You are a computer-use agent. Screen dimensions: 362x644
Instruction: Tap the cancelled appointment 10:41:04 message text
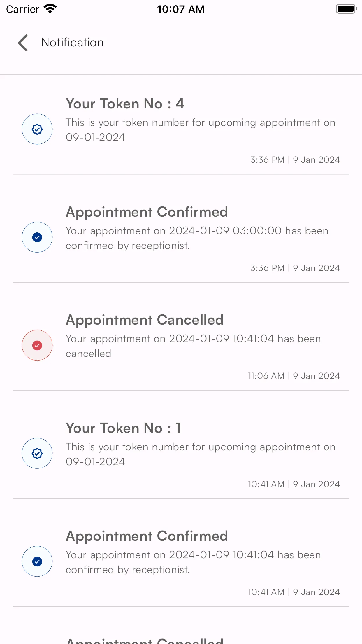click(193, 346)
